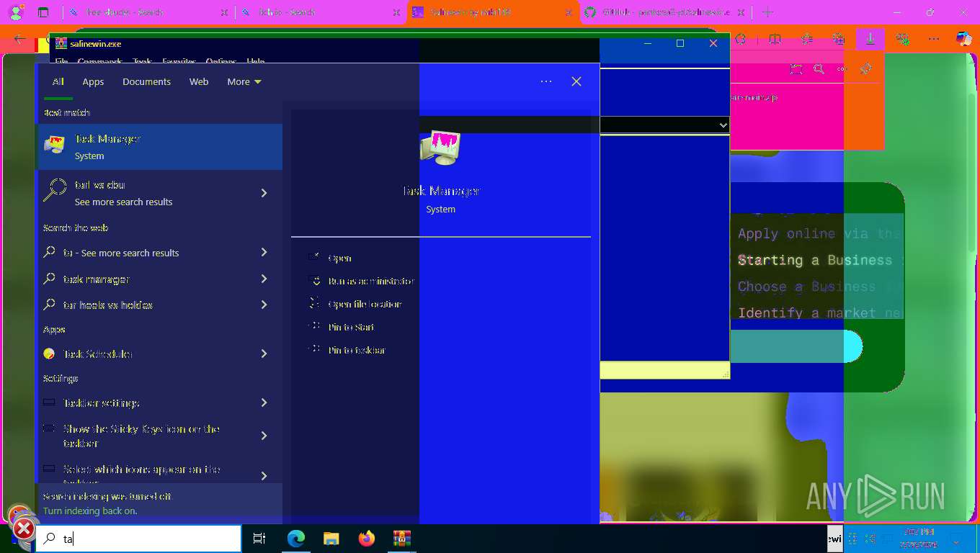Expand 'tar heels vs hokies' suggestion arrow
The width and height of the screenshot is (980, 553).
(264, 305)
